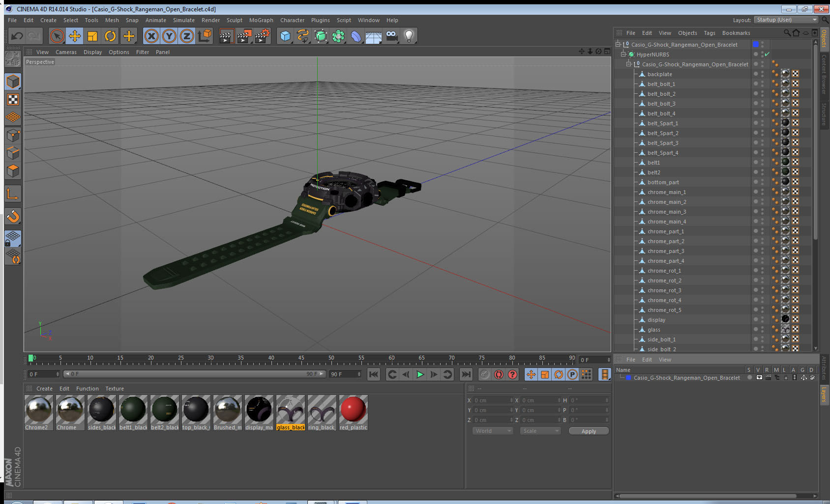Click the coordinate system cube icon
This screenshot has width=830, height=504.
point(205,36)
